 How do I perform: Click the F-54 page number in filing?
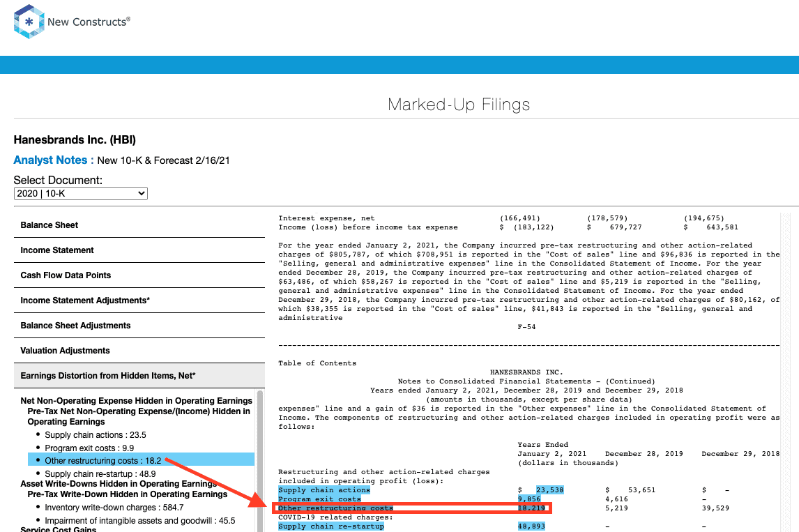[526, 327]
